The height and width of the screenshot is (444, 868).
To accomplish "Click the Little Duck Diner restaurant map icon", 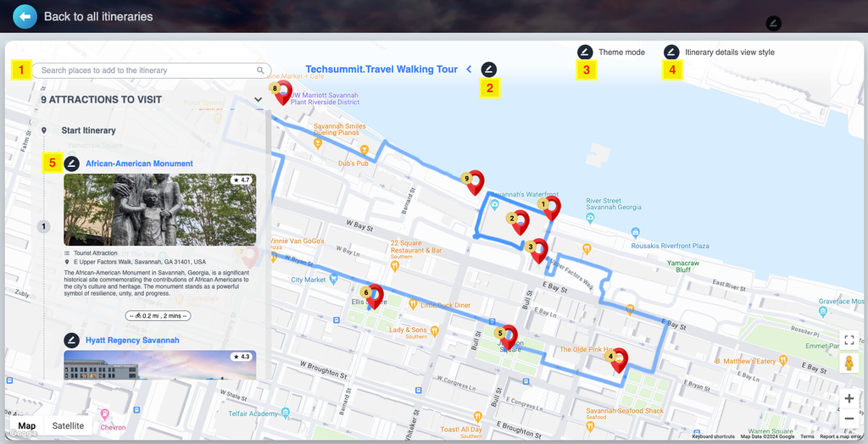I will [x=413, y=304].
